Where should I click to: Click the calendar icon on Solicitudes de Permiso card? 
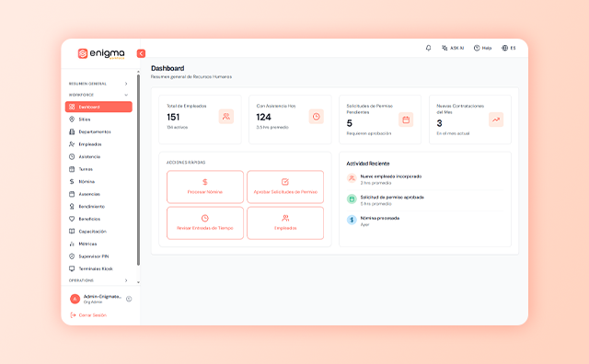pyautogui.click(x=406, y=119)
